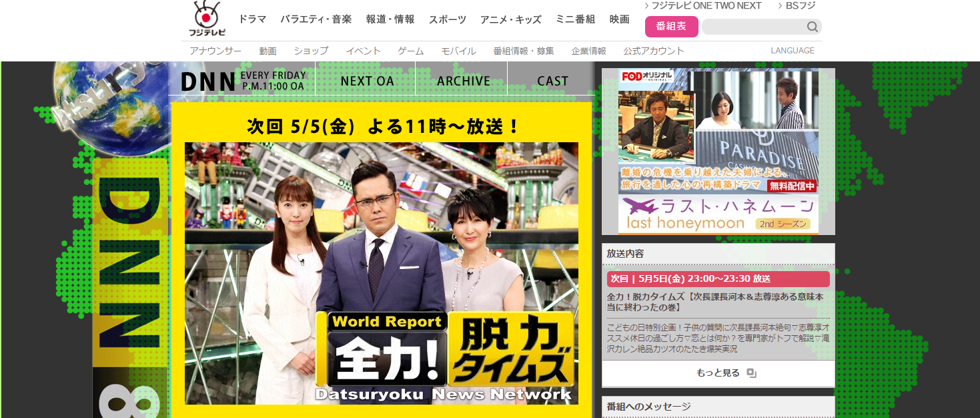Click the chevron before フジテレビ ONE TWO NEXT
The width and height of the screenshot is (980, 418).
647,5
